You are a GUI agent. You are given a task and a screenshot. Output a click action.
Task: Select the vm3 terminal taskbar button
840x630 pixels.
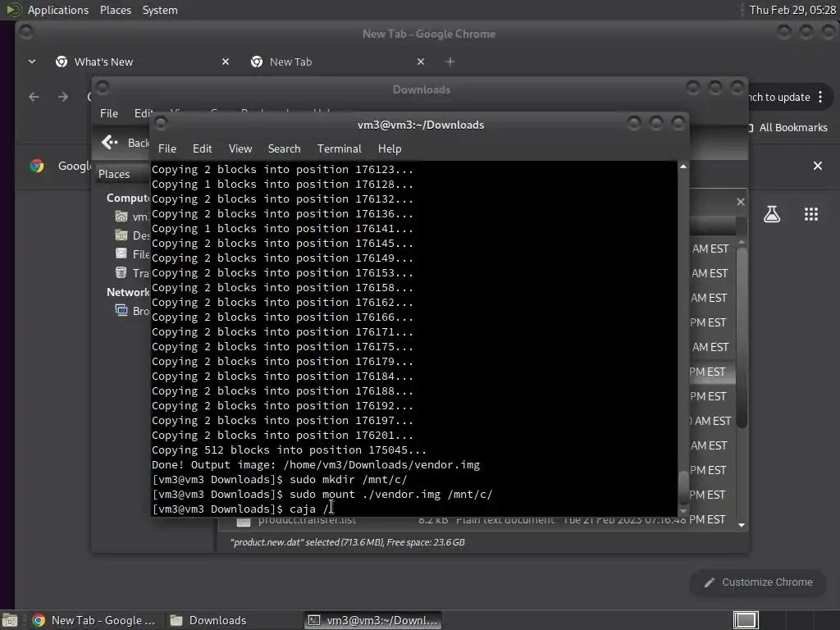tap(373, 620)
